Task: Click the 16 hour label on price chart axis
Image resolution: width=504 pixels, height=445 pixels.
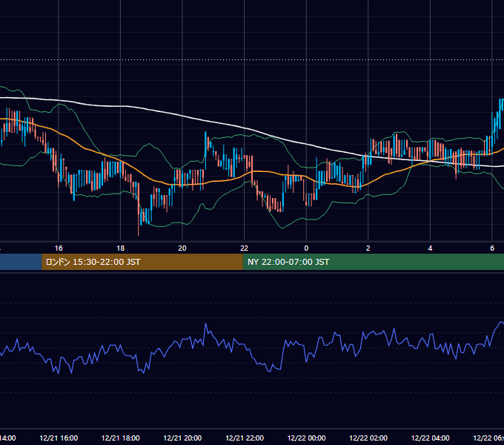Action: [x=59, y=248]
